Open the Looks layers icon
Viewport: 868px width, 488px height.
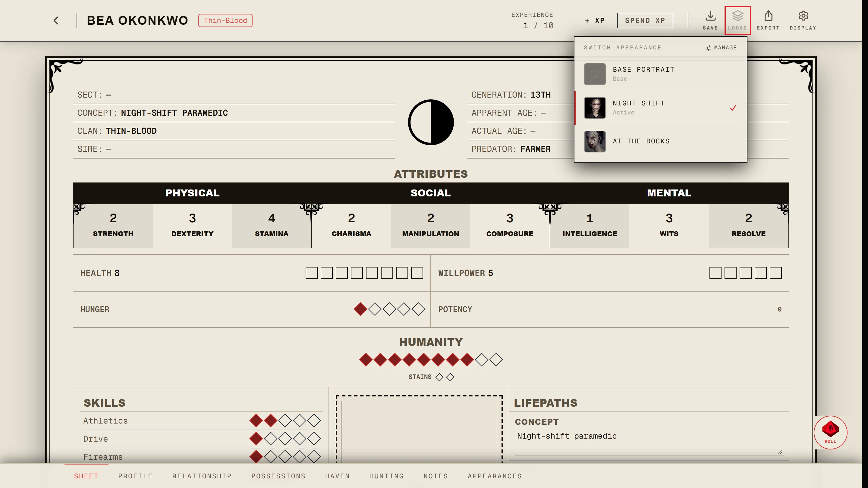coord(737,20)
